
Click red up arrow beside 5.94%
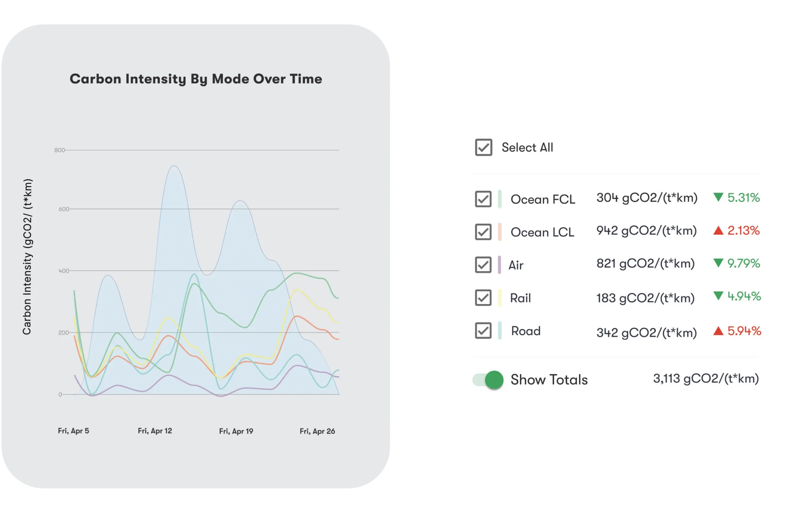point(718,331)
